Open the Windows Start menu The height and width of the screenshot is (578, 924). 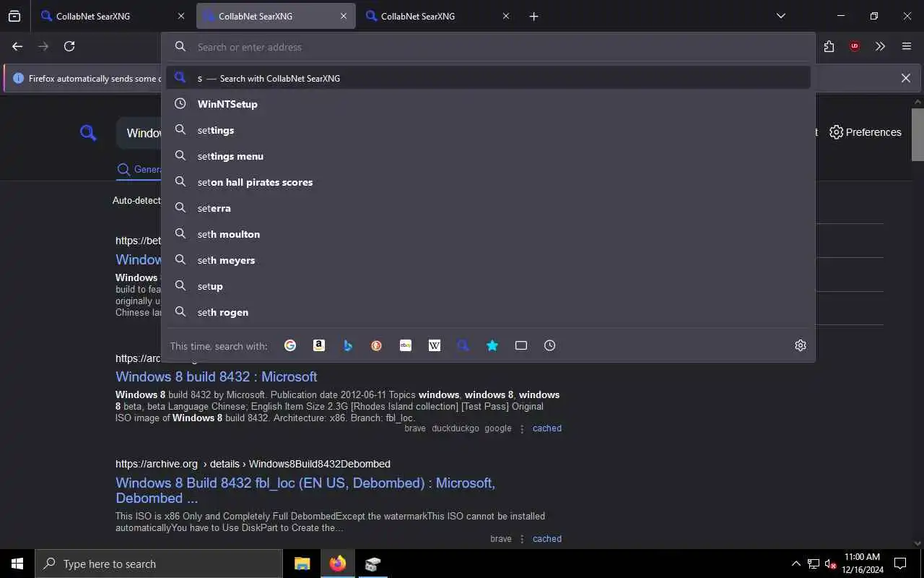(x=17, y=564)
